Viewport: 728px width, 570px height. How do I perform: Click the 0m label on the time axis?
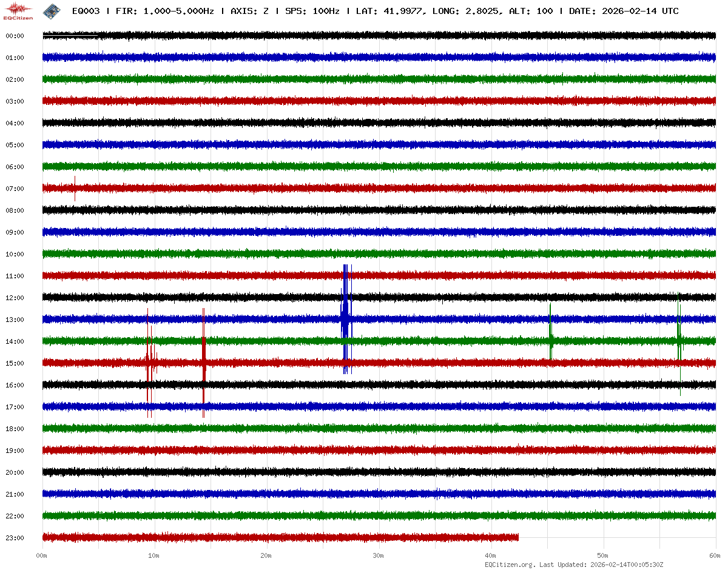[42, 555]
